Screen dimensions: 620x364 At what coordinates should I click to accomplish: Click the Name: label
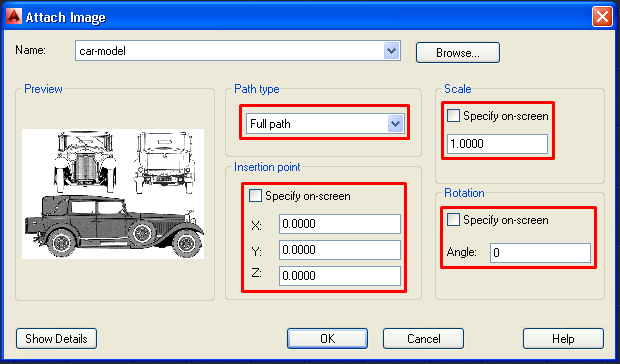pyautogui.click(x=30, y=50)
